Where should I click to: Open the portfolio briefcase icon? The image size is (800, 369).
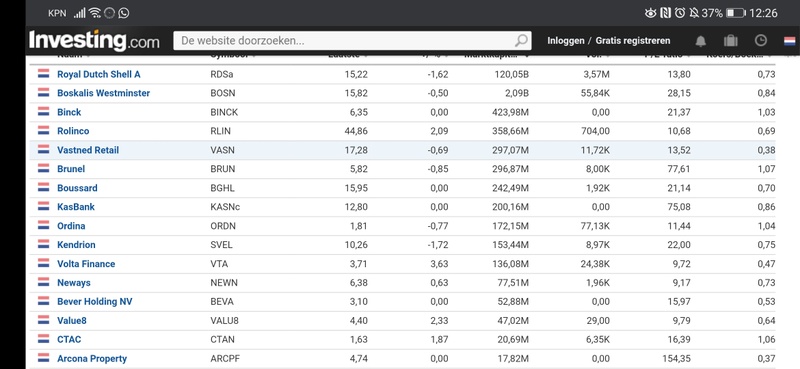(x=731, y=41)
